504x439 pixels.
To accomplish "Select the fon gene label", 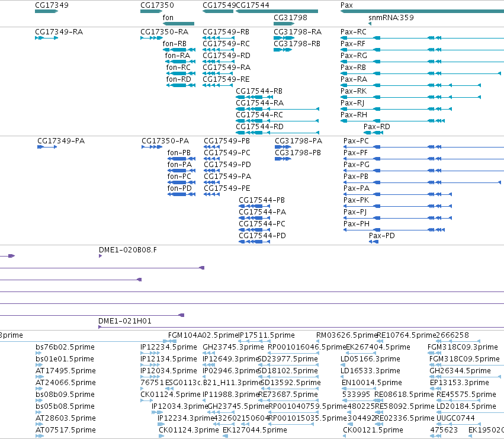I will coord(168,18).
